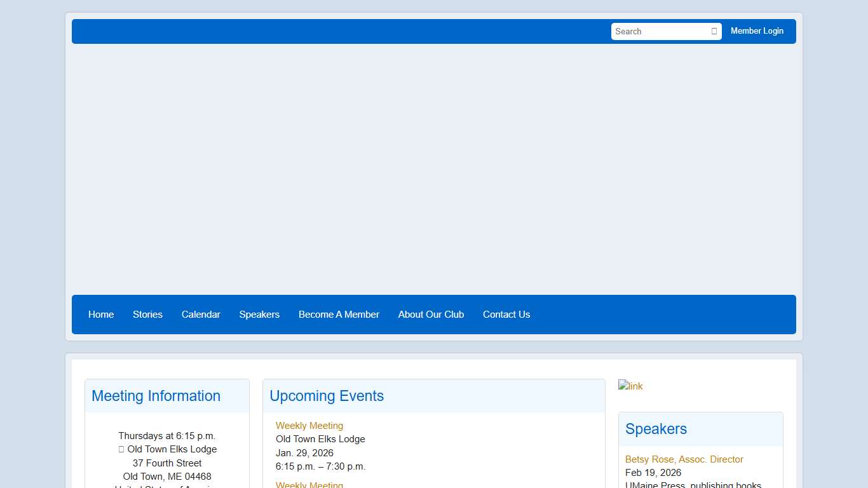View details for Betsy Rose, Assoc. Director

pyautogui.click(x=684, y=459)
